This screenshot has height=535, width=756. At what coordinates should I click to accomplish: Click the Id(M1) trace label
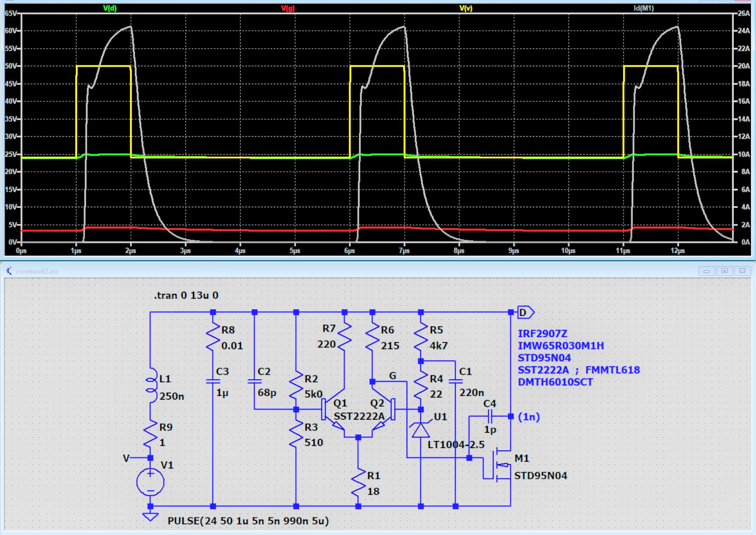643,8
